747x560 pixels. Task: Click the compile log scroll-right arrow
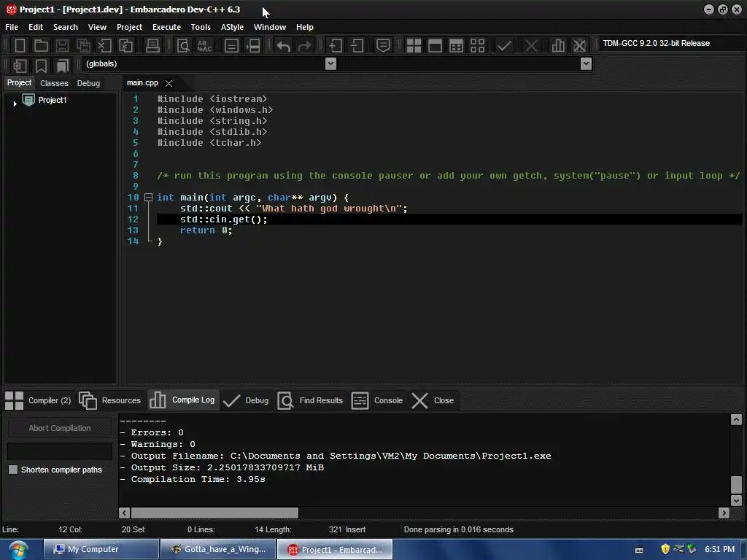click(724, 513)
